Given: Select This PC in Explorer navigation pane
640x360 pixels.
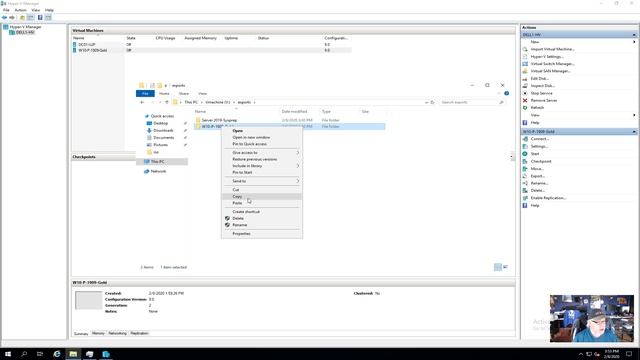Looking at the screenshot, I should [x=158, y=162].
